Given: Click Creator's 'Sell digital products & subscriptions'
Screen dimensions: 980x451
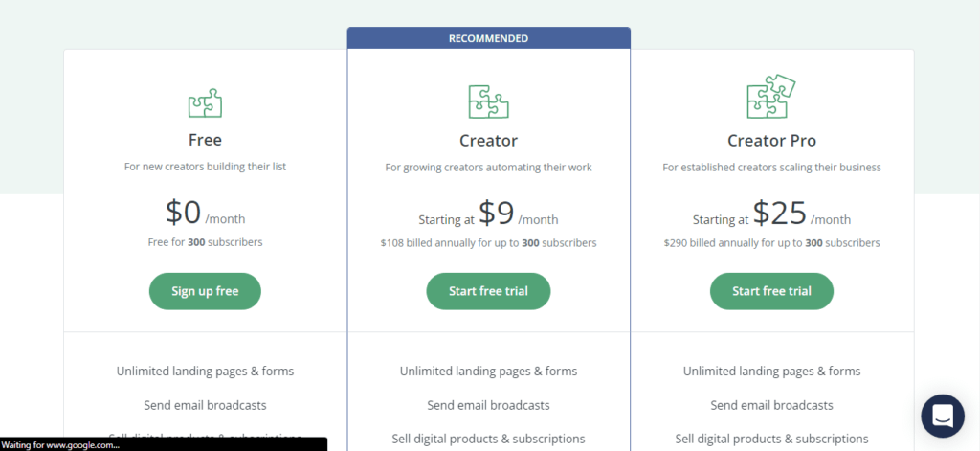Looking at the screenshot, I should pos(488,439).
